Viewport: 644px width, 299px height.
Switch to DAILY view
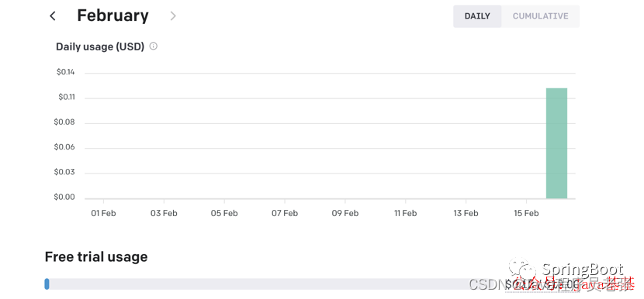click(477, 16)
